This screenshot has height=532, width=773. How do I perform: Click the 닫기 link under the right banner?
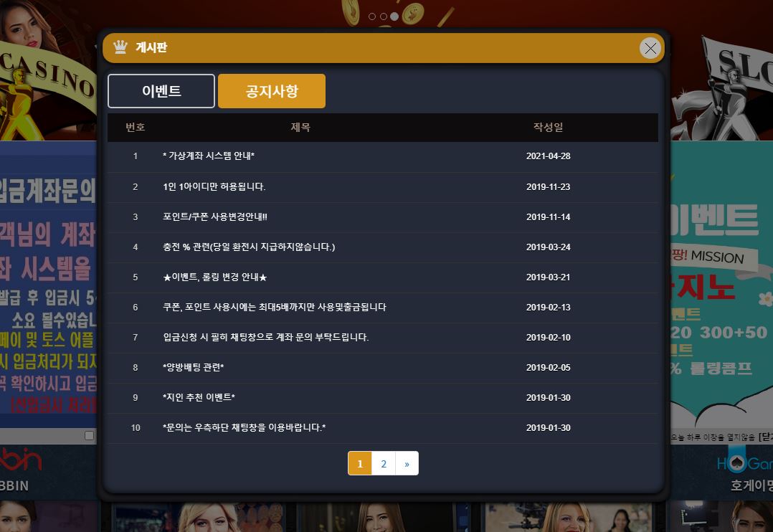765,437
